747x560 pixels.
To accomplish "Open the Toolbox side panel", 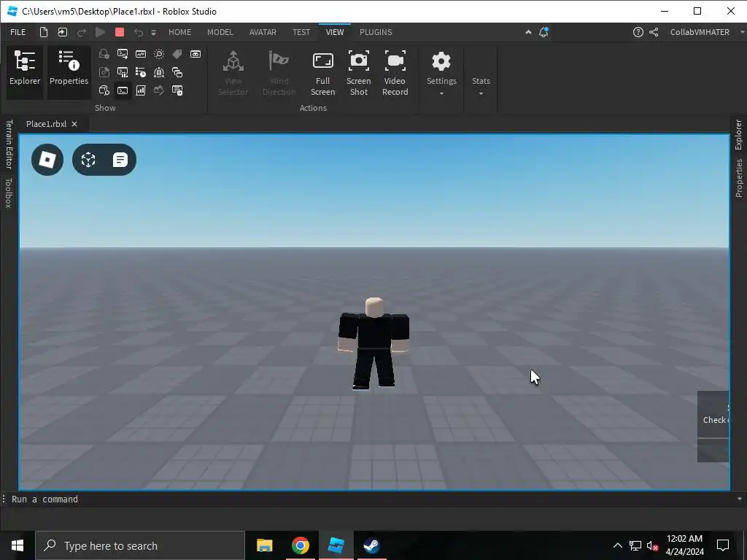I will point(8,192).
